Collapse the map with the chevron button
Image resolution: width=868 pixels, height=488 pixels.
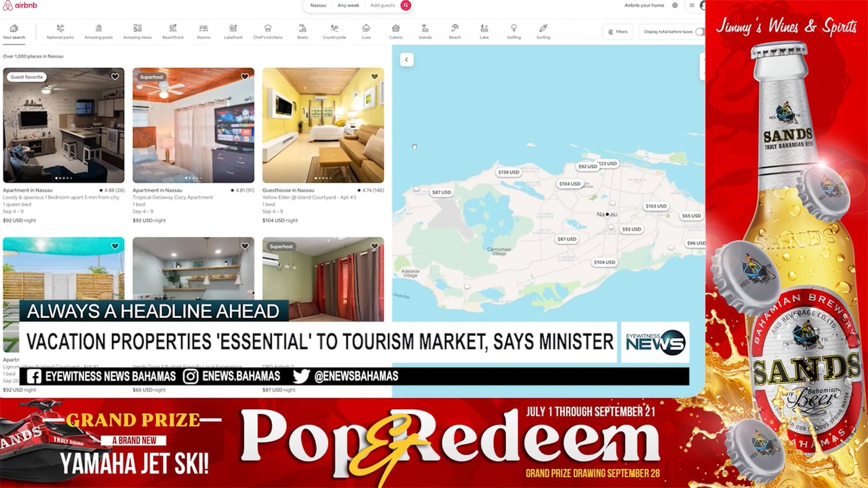click(406, 60)
